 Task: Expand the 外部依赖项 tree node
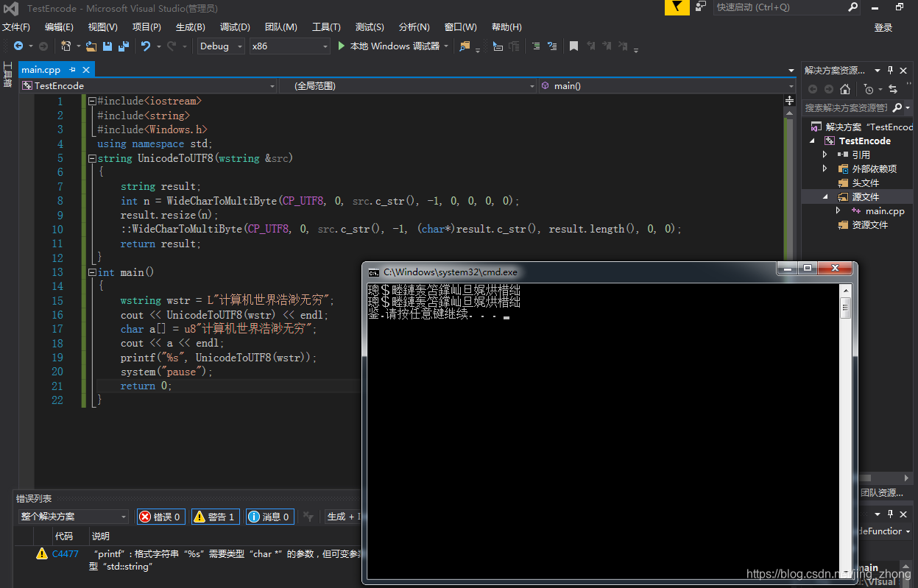(x=825, y=169)
